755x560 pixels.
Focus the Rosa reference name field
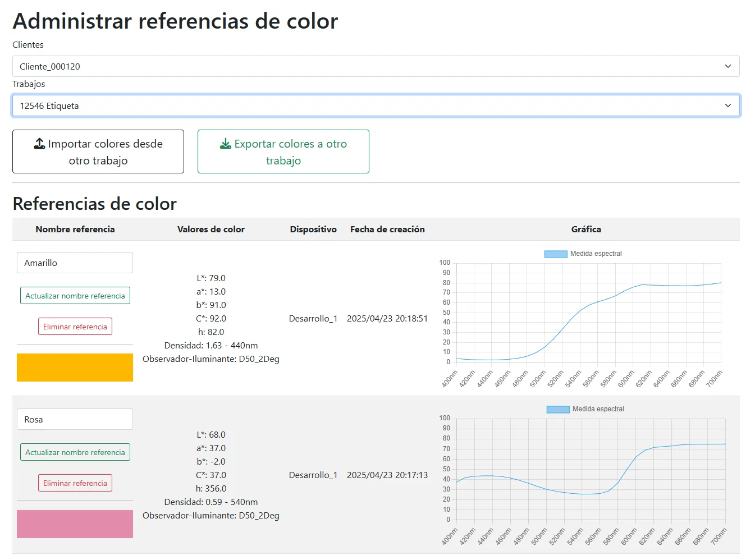(x=75, y=419)
